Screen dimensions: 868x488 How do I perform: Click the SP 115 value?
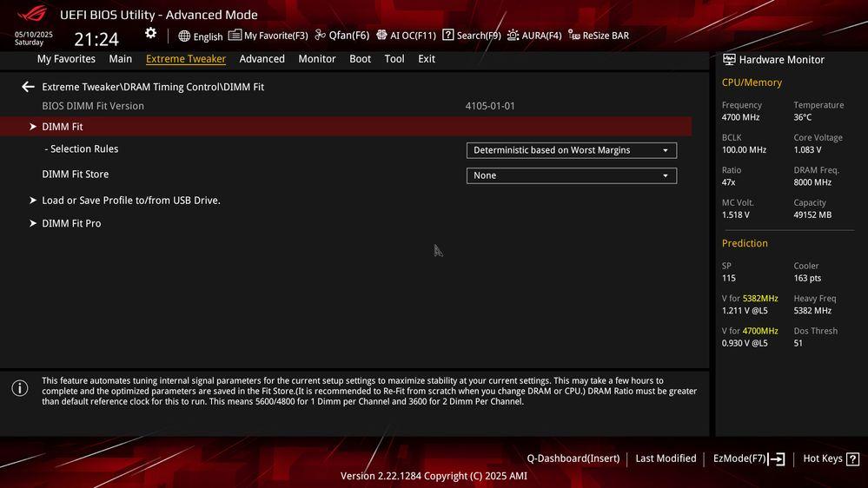(x=728, y=279)
